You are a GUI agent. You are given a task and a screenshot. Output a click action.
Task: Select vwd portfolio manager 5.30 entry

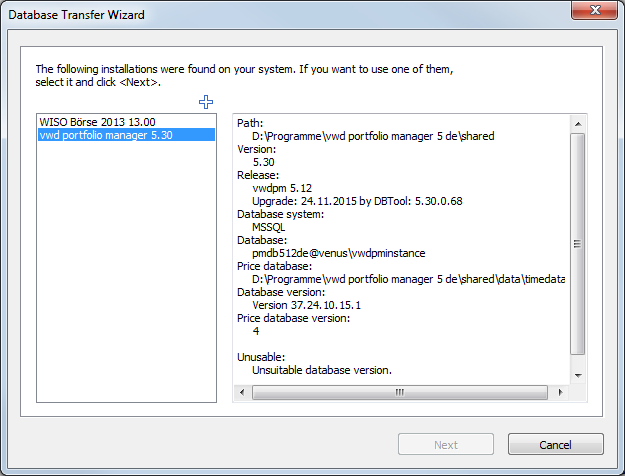106,135
